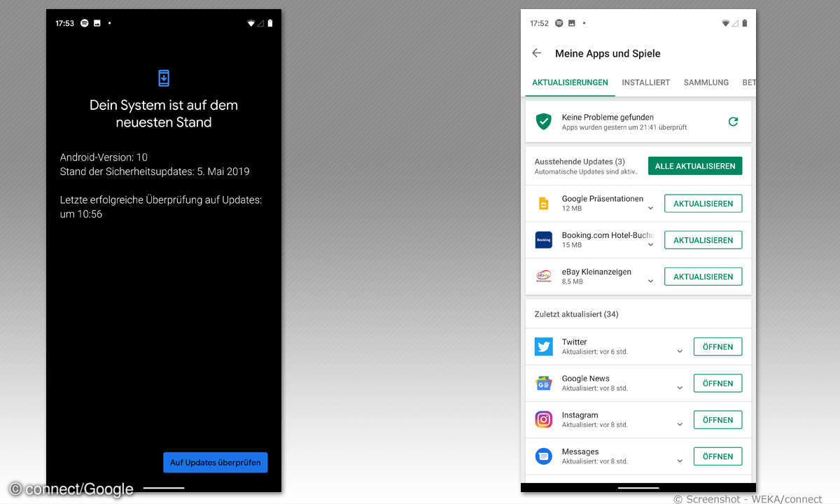840x504 pixels.
Task: Update eBay Kleinanzeigen
Action: (703, 276)
